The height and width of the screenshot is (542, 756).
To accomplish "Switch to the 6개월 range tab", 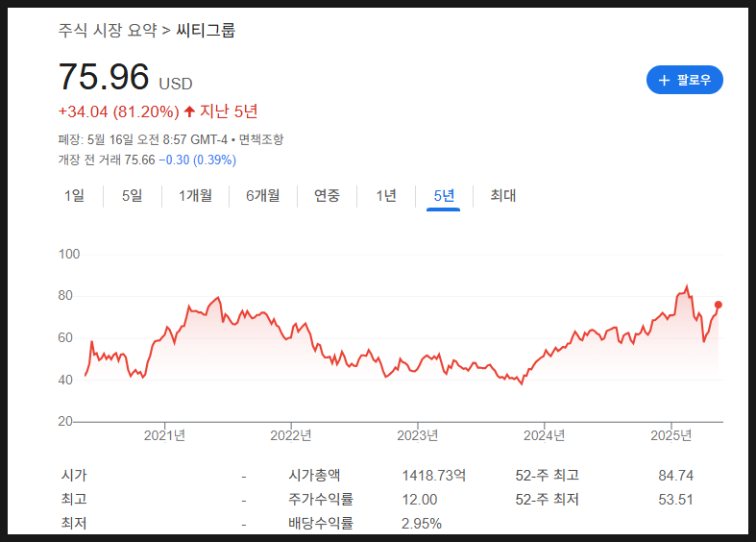I will [263, 196].
